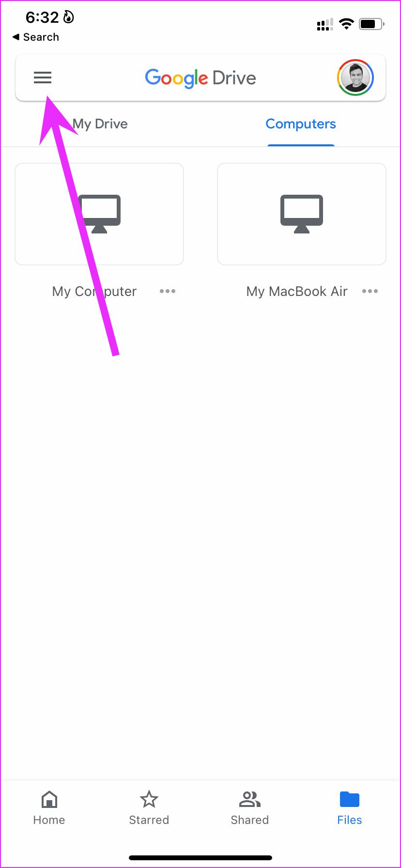Open the My Computer thumbnail card
Screen dimensions: 401x868
click(x=99, y=214)
